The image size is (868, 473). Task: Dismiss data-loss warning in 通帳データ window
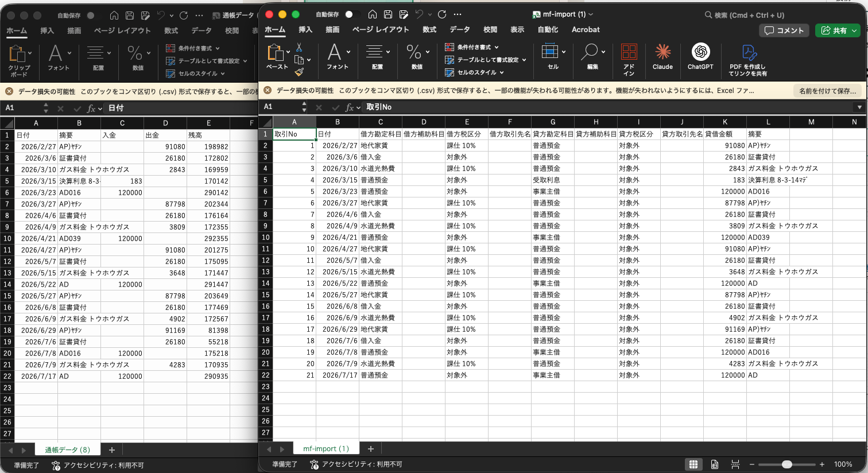click(x=9, y=91)
